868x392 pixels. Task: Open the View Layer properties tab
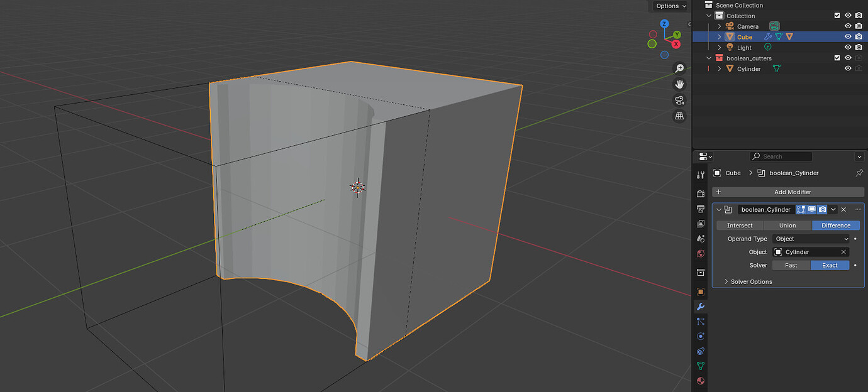[x=701, y=224]
